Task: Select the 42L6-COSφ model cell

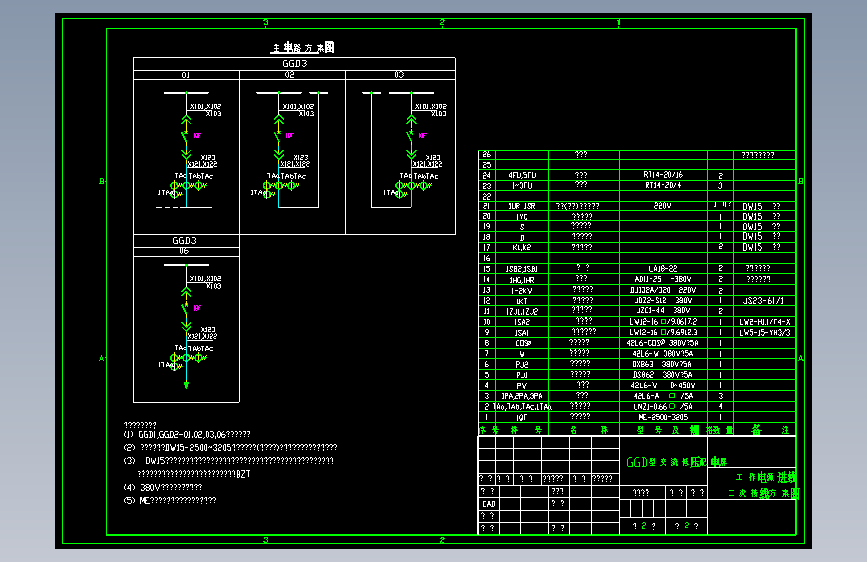Action: (663, 343)
